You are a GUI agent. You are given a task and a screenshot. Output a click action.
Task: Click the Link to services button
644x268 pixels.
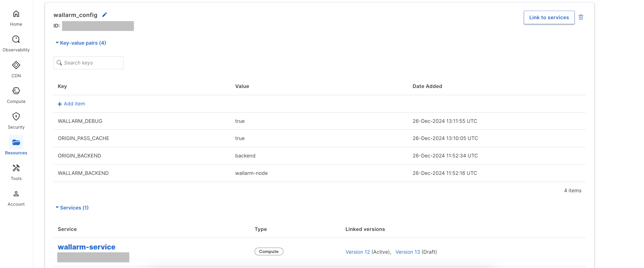[x=549, y=17]
